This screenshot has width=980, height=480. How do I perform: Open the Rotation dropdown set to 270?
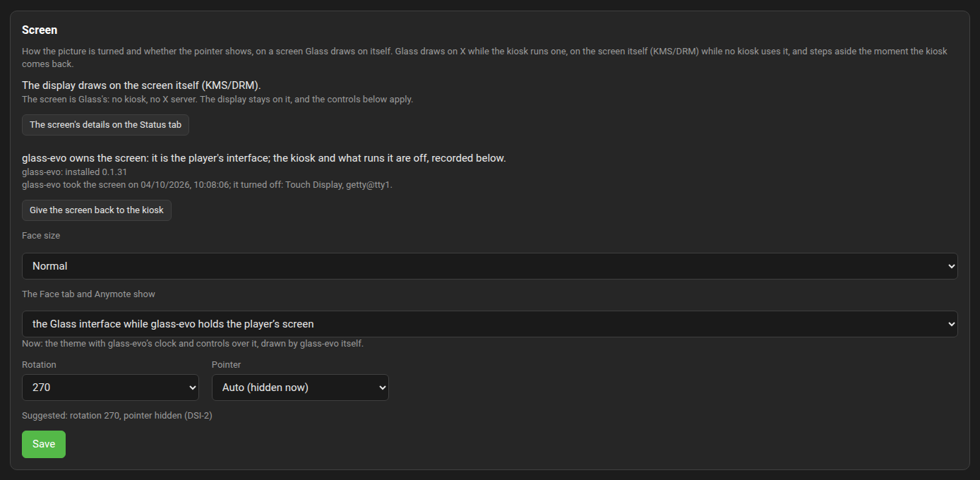(110, 388)
